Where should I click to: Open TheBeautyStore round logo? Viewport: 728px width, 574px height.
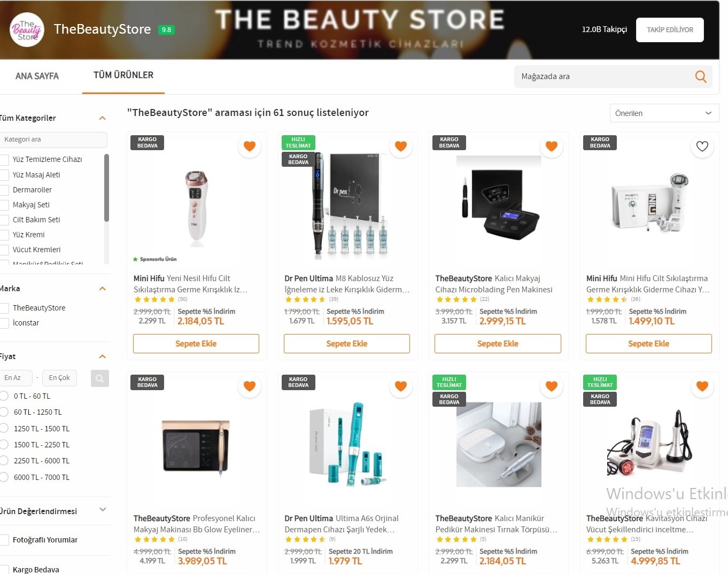click(x=27, y=30)
